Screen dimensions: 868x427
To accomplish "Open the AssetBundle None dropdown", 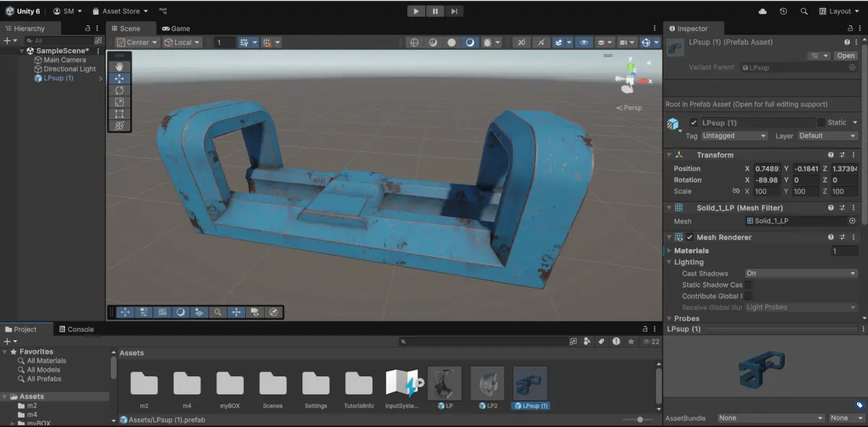I will click(770, 418).
